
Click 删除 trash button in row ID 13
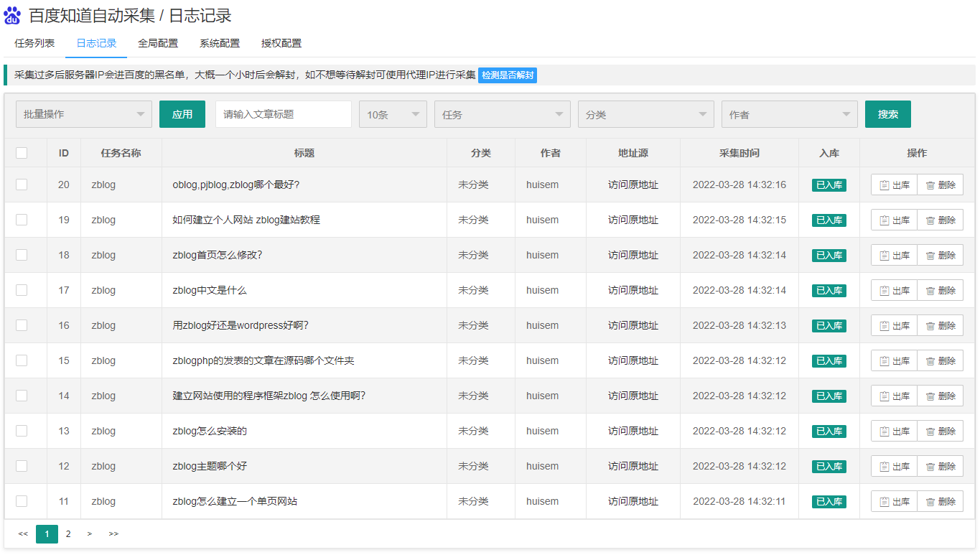(941, 431)
